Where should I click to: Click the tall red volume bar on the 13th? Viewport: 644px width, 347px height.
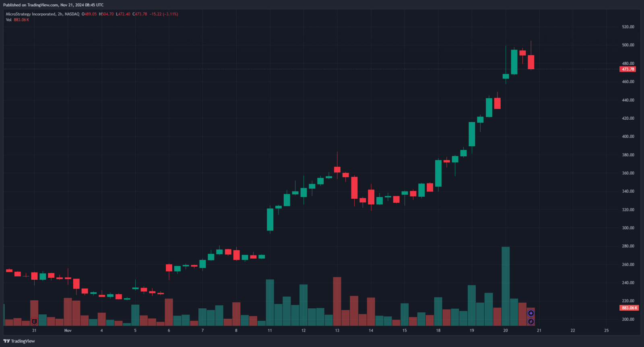(x=337, y=301)
